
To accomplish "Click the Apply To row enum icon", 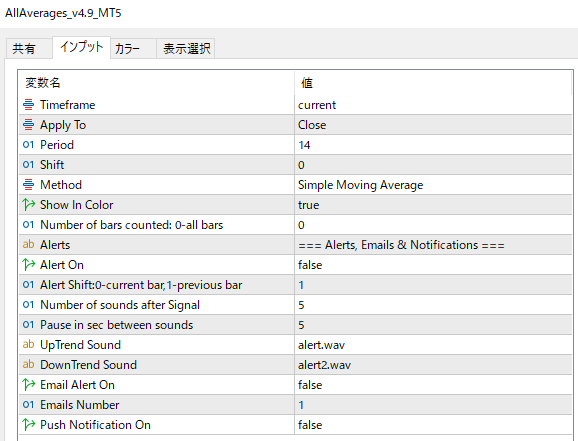I will pyautogui.click(x=28, y=125).
